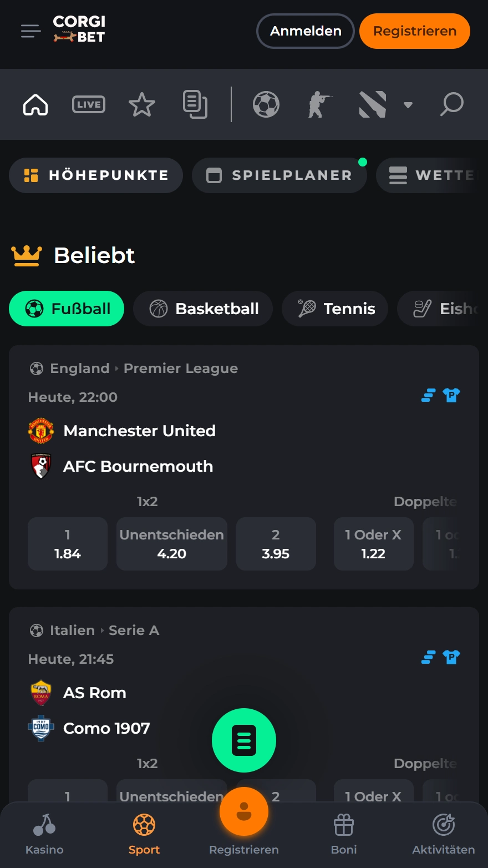Bet on Manchester United at odds 1.84
Screen dimensions: 488x868
(x=67, y=544)
